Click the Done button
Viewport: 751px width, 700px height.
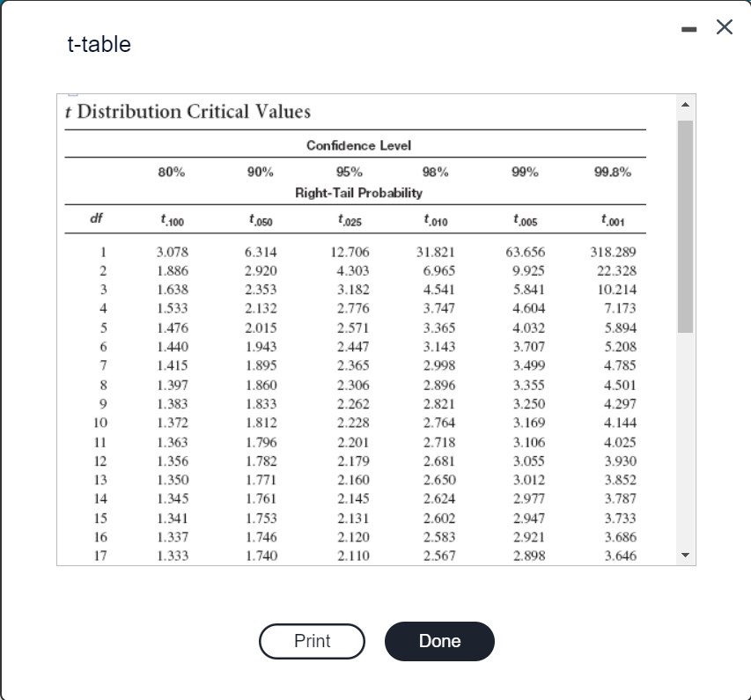click(x=439, y=641)
